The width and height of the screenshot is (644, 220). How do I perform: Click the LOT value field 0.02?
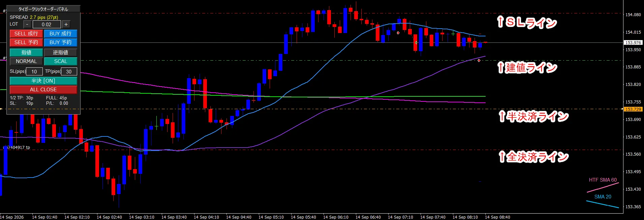47,24
